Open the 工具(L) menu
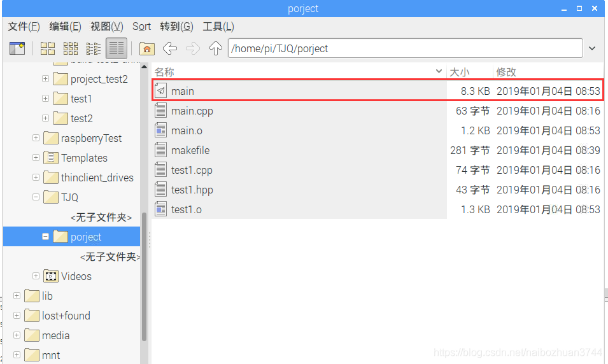Screen dimensions: 608x364 click(218, 26)
